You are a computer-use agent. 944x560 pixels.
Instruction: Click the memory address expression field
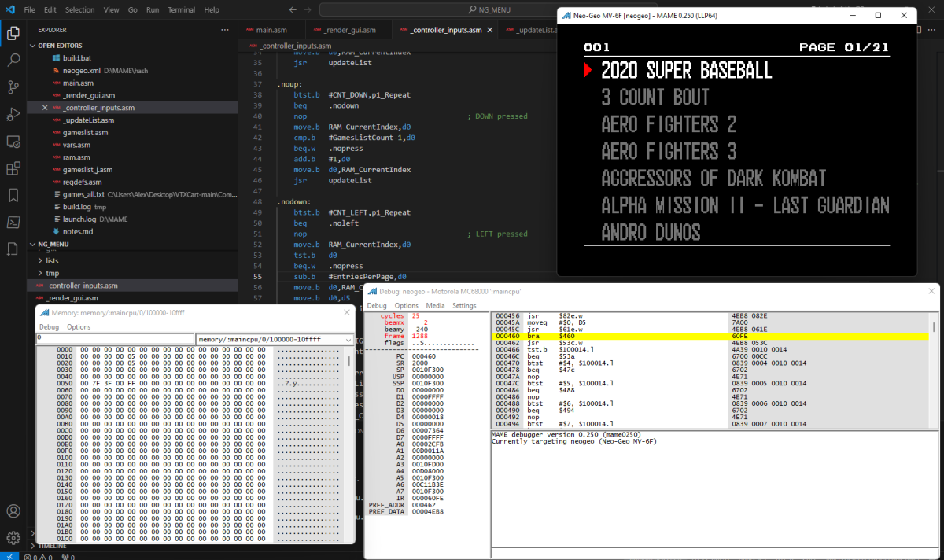(x=115, y=339)
